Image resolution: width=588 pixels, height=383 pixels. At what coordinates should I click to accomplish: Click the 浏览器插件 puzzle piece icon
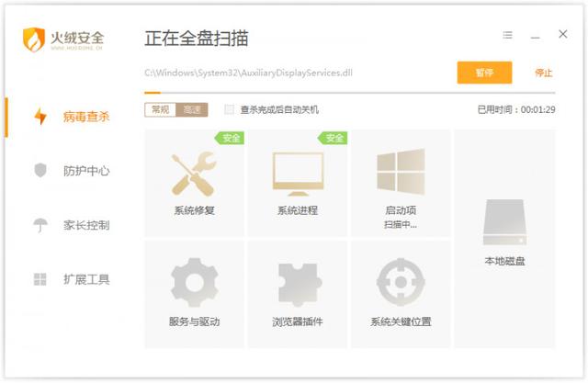(300, 284)
